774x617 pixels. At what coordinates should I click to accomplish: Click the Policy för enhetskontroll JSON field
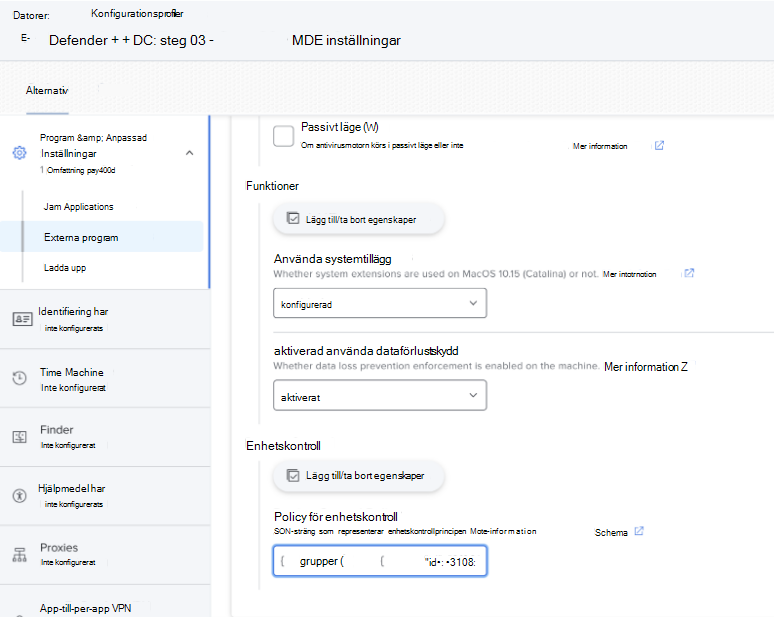pos(380,561)
